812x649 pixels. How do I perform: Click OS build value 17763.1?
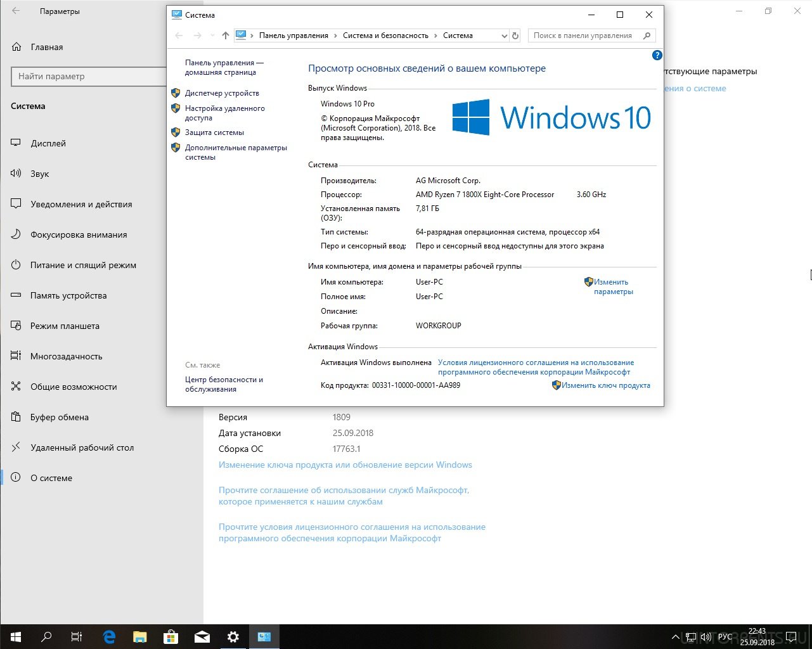pos(346,449)
